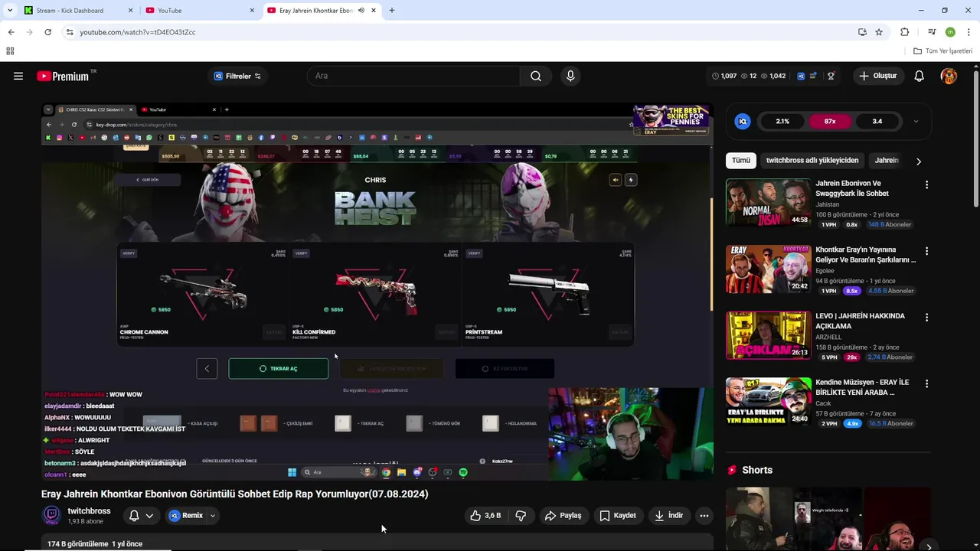Open a new browser tab
980x551 pixels.
[x=392, y=11]
